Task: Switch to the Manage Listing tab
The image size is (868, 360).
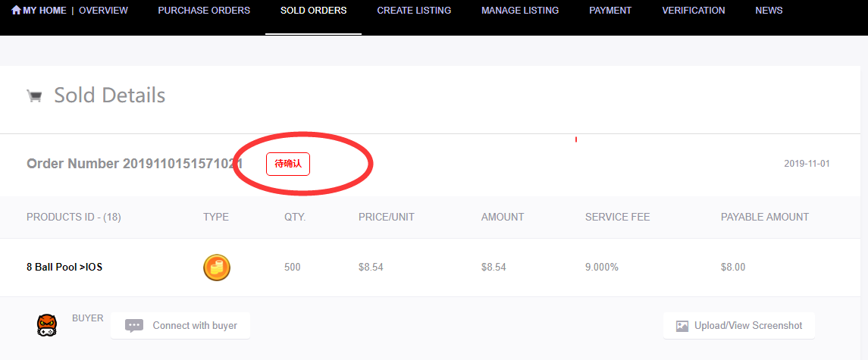Action: (520, 11)
